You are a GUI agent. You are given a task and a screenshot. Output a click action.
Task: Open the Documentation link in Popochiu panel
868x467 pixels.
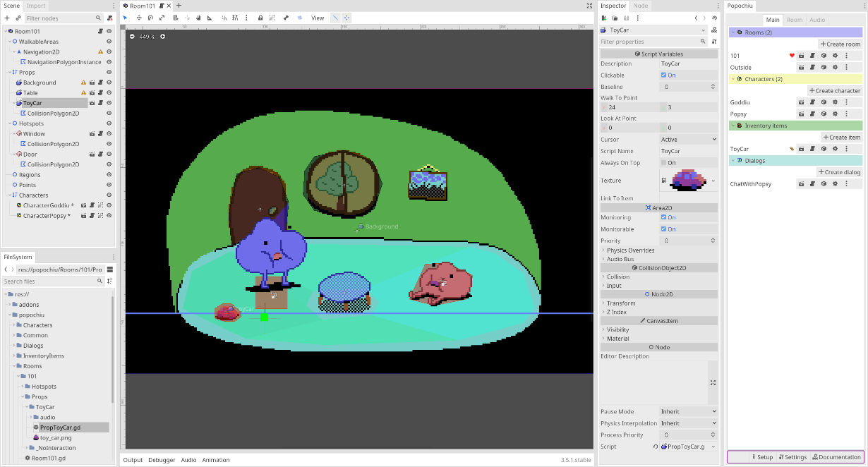tap(837, 457)
